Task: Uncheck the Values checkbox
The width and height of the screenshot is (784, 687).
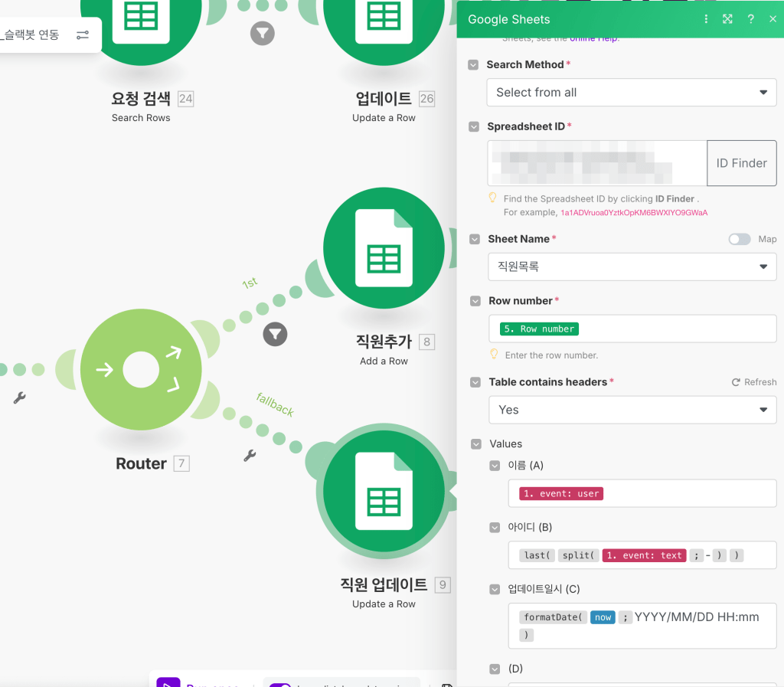Action: tap(475, 443)
